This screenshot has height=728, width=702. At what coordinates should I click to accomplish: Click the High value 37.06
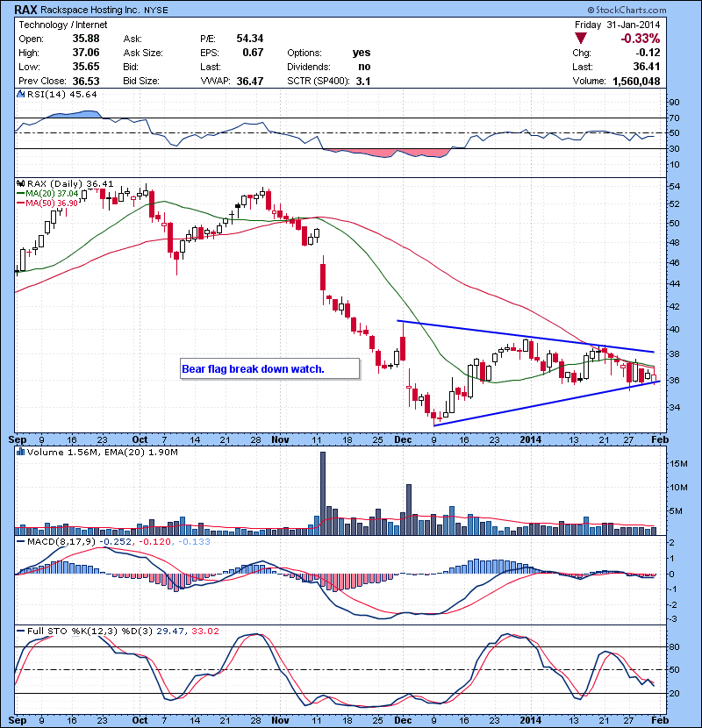86,53
